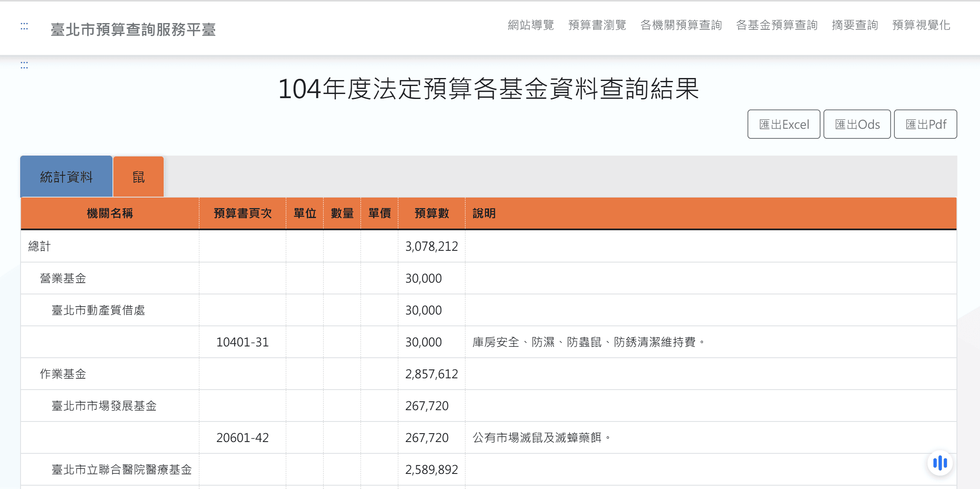
Task: Download results via 匯出Pdf button
Action: [925, 125]
